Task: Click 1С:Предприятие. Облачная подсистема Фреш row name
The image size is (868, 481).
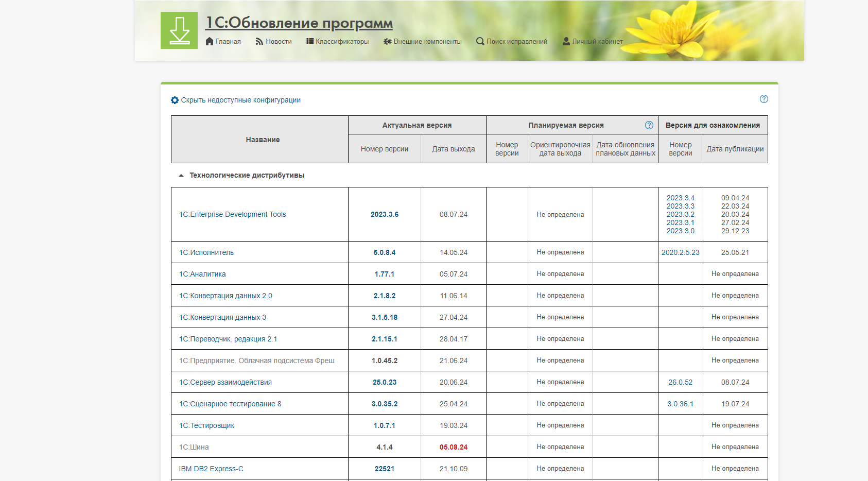Action: point(257,360)
